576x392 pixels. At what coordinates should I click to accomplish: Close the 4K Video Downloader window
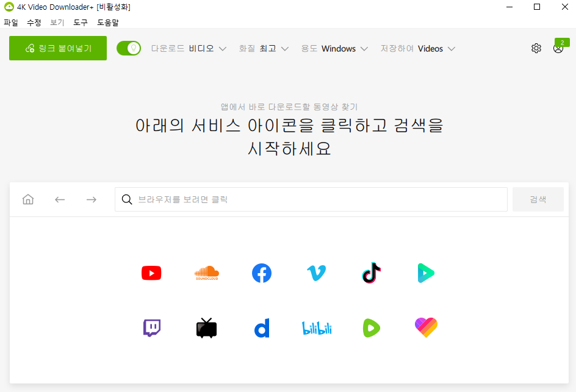pyautogui.click(x=565, y=7)
